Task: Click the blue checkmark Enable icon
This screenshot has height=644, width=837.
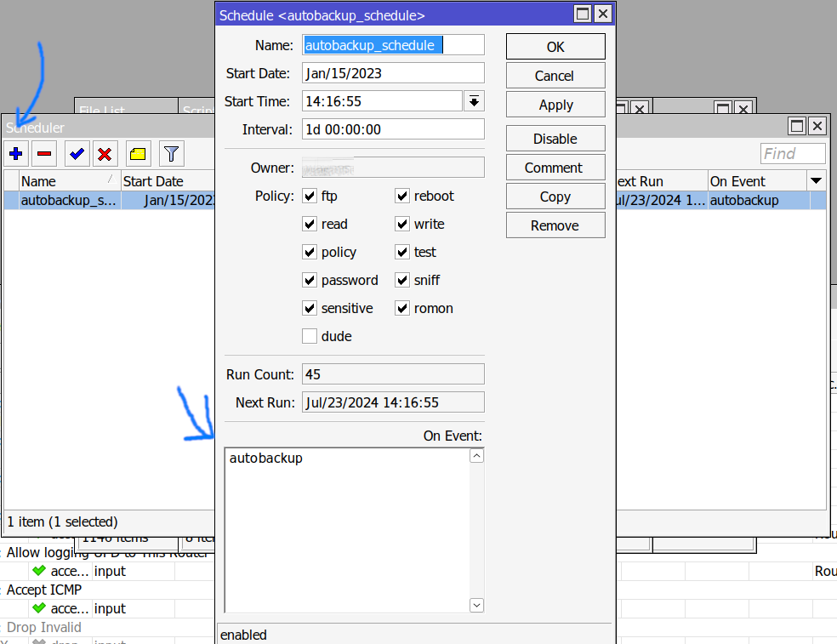Action: 77,154
